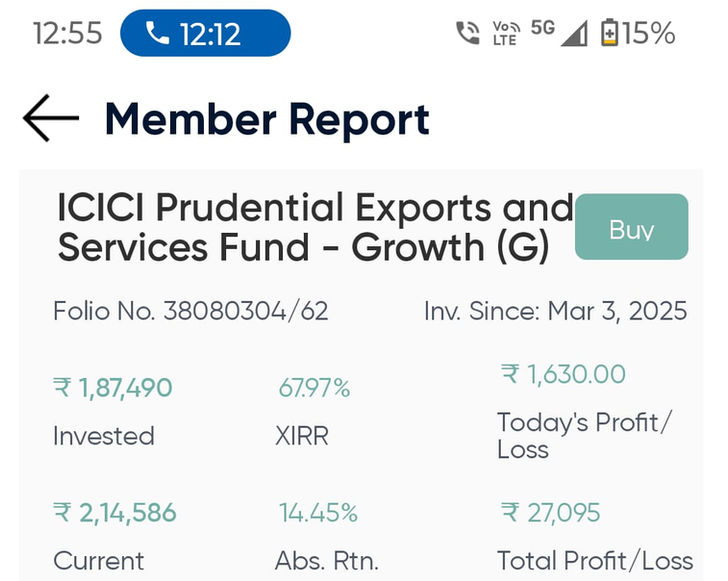Open the Member Report title
The image size is (728, 581).
click(x=267, y=120)
